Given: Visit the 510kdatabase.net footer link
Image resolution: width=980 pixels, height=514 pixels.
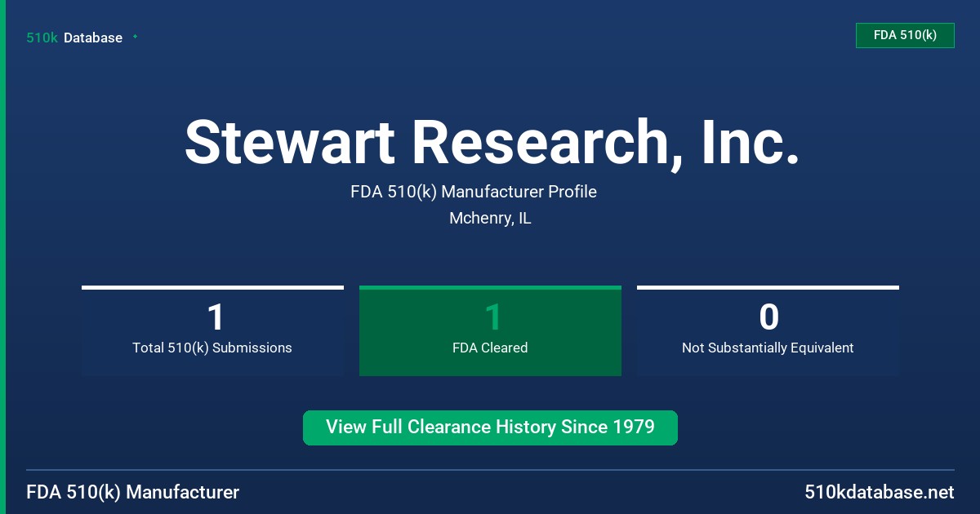Looking at the screenshot, I should [x=879, y=492].
